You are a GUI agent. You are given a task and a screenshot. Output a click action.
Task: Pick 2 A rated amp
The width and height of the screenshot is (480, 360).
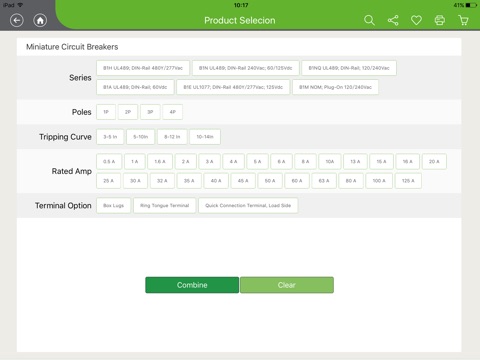(186, 162)
